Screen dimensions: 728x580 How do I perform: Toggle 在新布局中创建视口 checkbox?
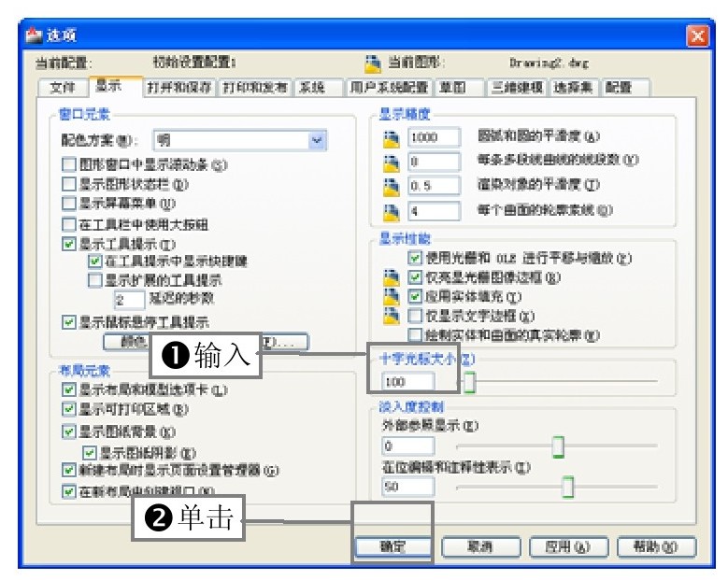point(69,491)
